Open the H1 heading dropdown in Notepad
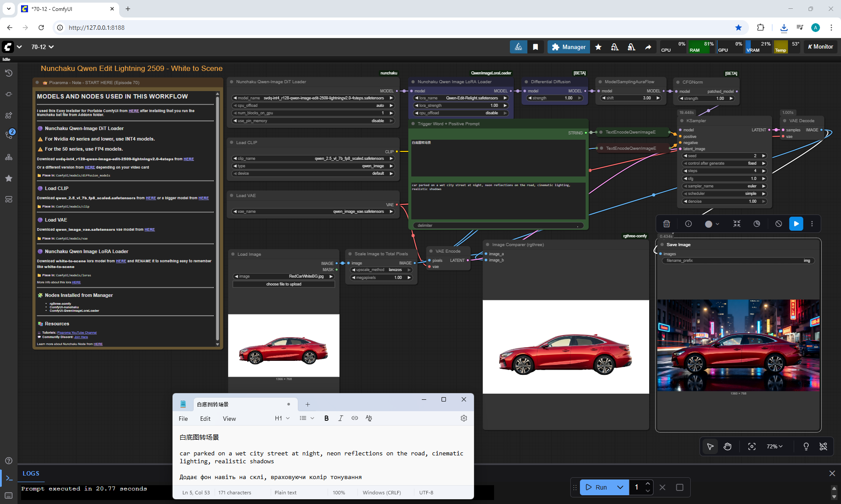Image resolution: width=841 pixels, height=504 pixels. point(282,418)
